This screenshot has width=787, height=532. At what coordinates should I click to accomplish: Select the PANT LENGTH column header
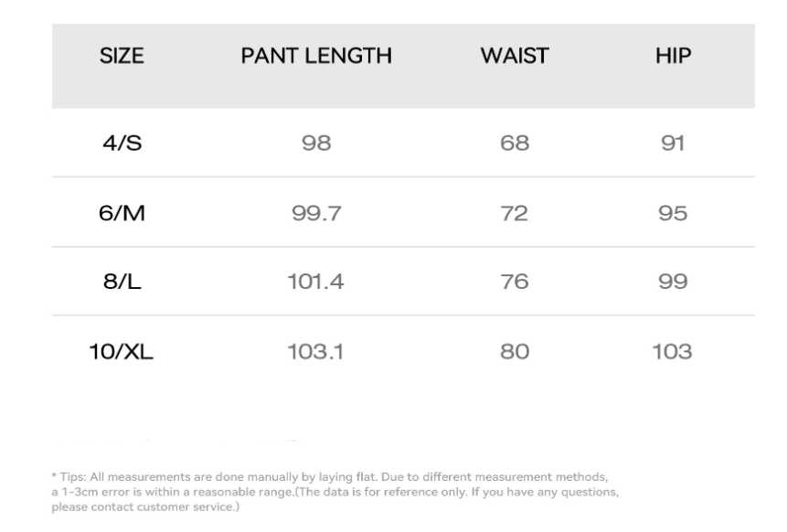pos(316,57)
